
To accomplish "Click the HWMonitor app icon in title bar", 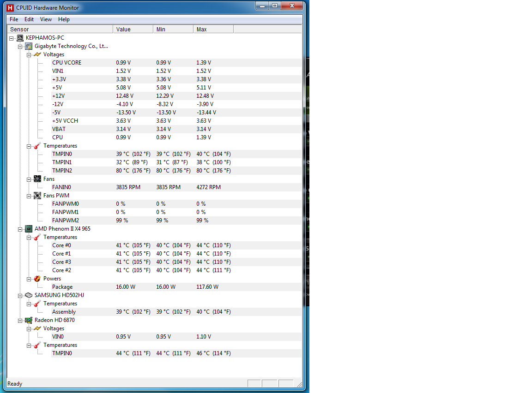I will click(x=11, y=7).
